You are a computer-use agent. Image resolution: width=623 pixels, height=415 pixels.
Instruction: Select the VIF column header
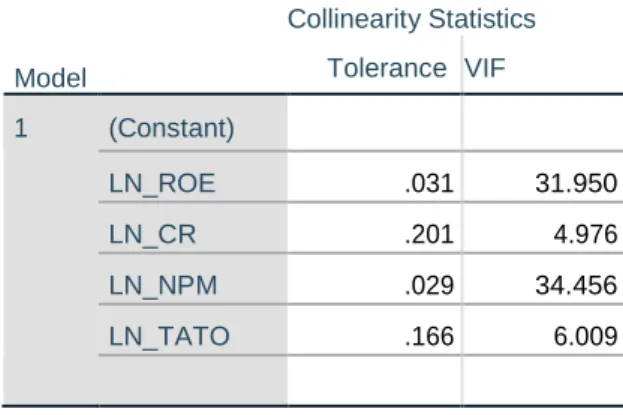pyautogui.click(x=485, y=68)
